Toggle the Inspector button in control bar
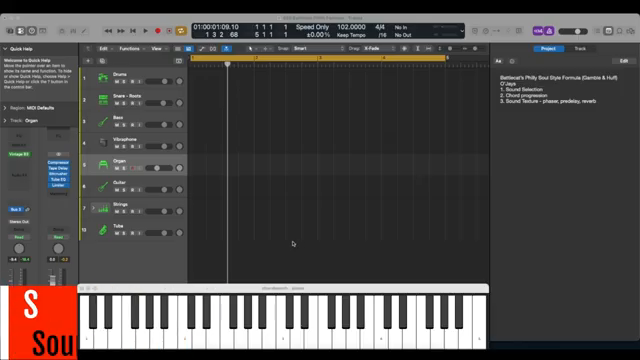 [21, 31]
